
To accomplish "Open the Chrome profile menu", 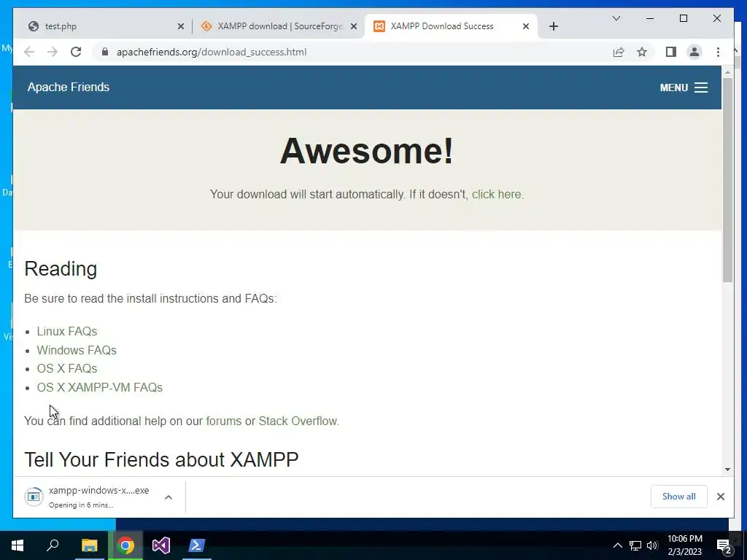I will [x=694, y=52].
